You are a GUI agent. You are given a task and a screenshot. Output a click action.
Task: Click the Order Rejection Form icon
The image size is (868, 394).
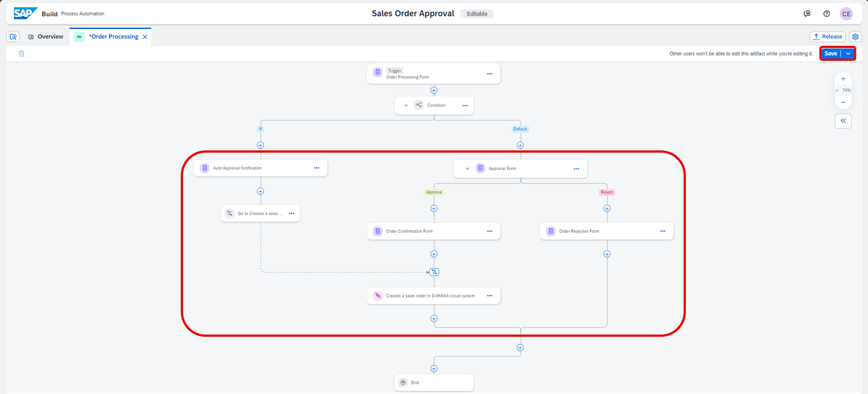pyautogui.click(x=550, y=231)
